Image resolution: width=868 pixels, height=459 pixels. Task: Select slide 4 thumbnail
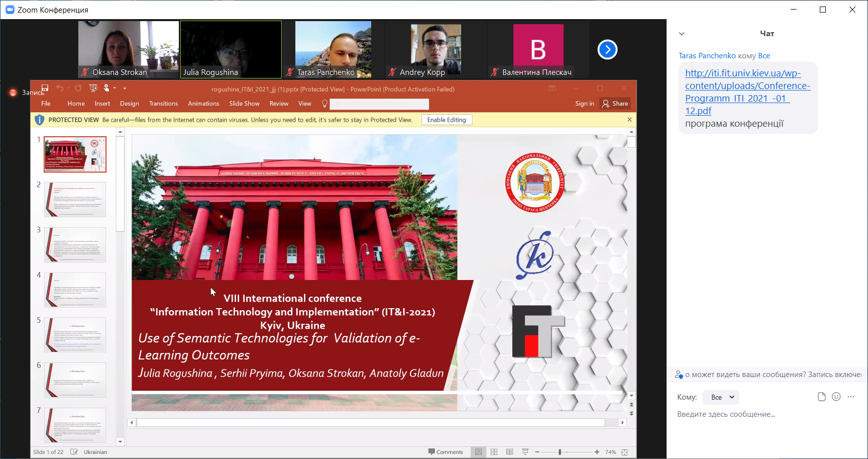point(75,290)
